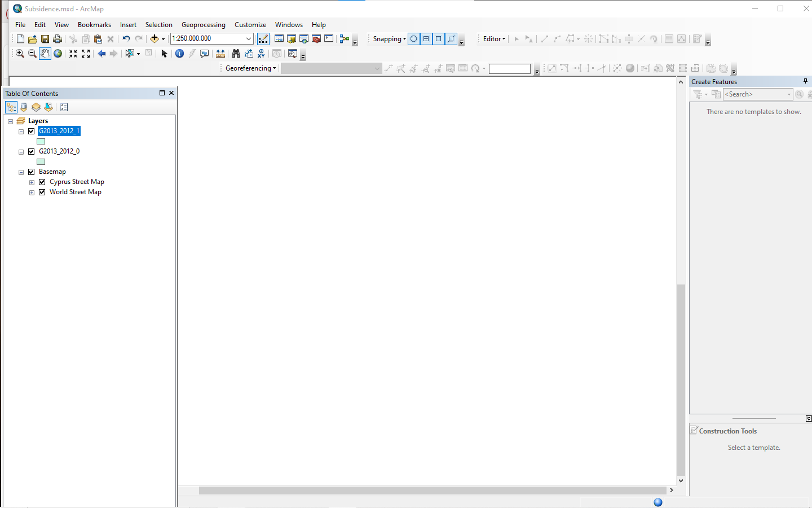Viewport: 812px width, 508px height.
Task: Open the map scale dropdown
Action: pyautogui.click(x=249, y=38)
